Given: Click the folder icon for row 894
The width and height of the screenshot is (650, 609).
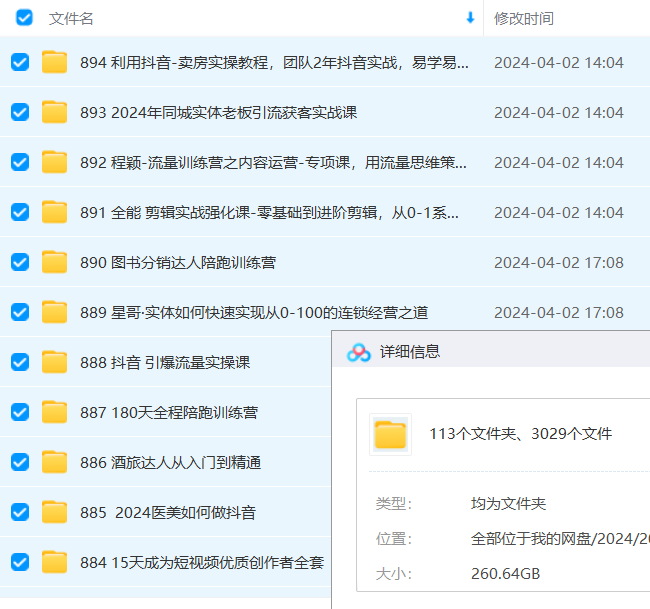Looking at the screenshot, I should click(54, 63).
